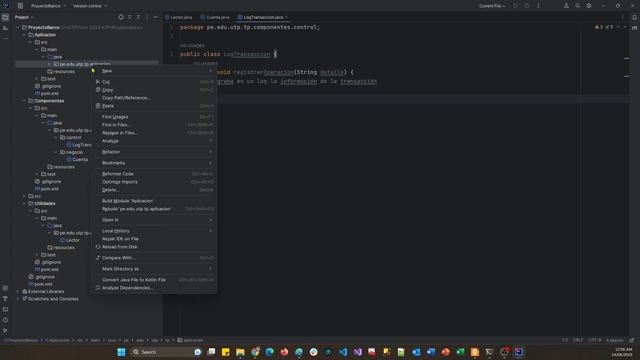Open IntelliJ IDEA taskbar icon
The height and width of the screenshot is (360, 640).
click(518, 352)
